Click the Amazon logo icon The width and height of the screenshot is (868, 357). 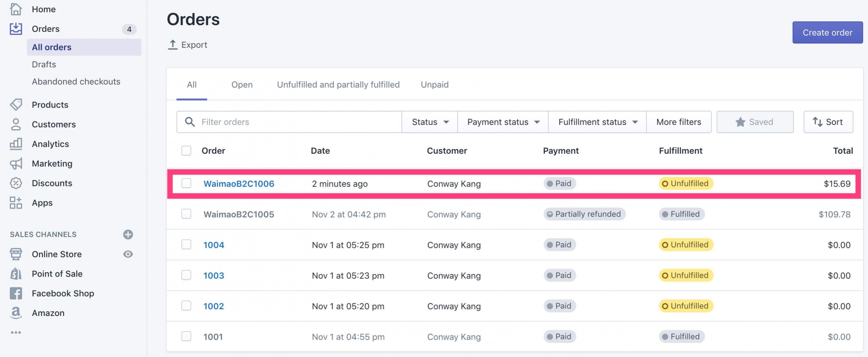[16, 313]
